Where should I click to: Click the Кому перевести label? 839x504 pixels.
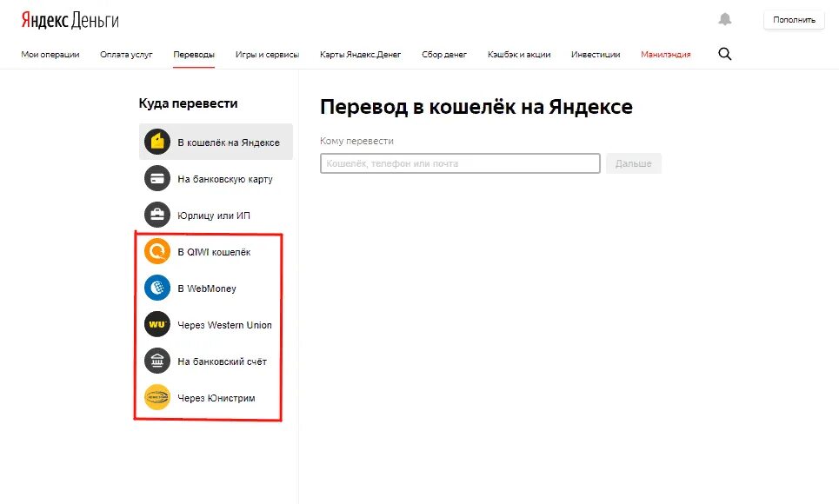[356, 142]
